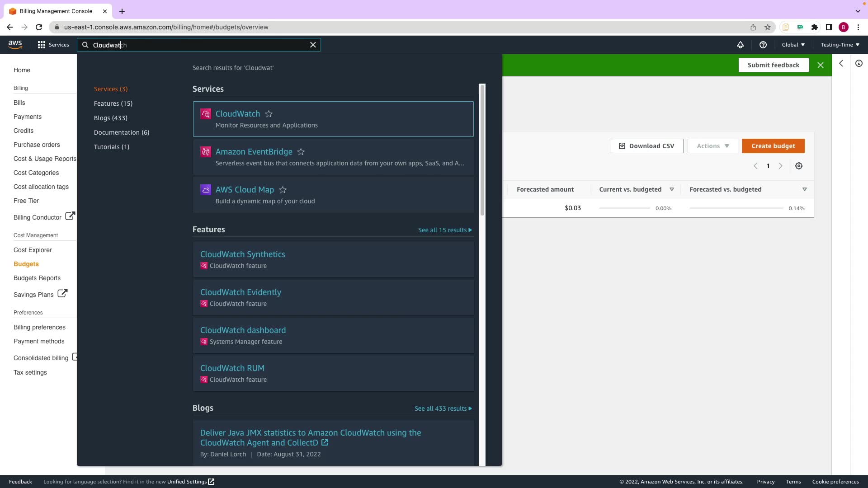
Task: Click the AWS logo home icon
Action: click(15, 44)
